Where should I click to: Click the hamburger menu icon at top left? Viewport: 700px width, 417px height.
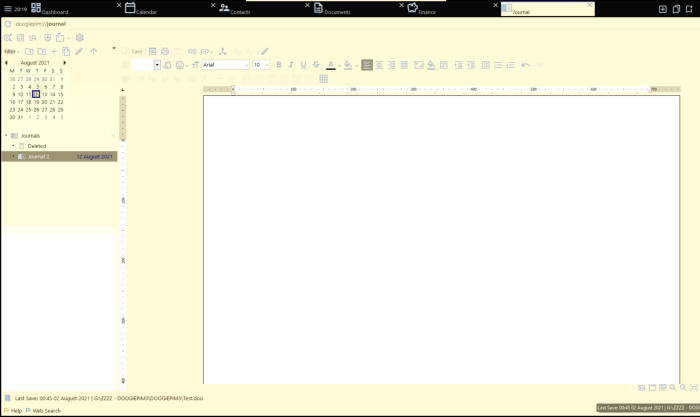point(8,9)
